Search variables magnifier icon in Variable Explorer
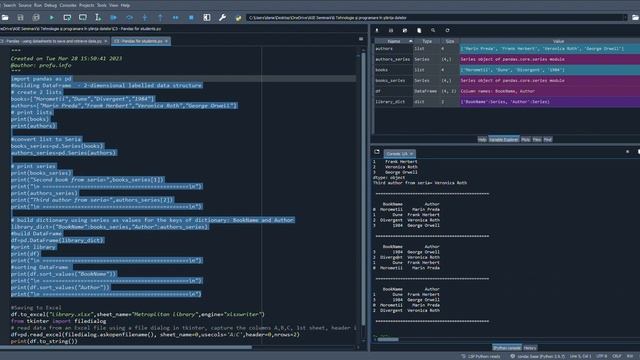The image size is (640, 360). pos(433,30)
